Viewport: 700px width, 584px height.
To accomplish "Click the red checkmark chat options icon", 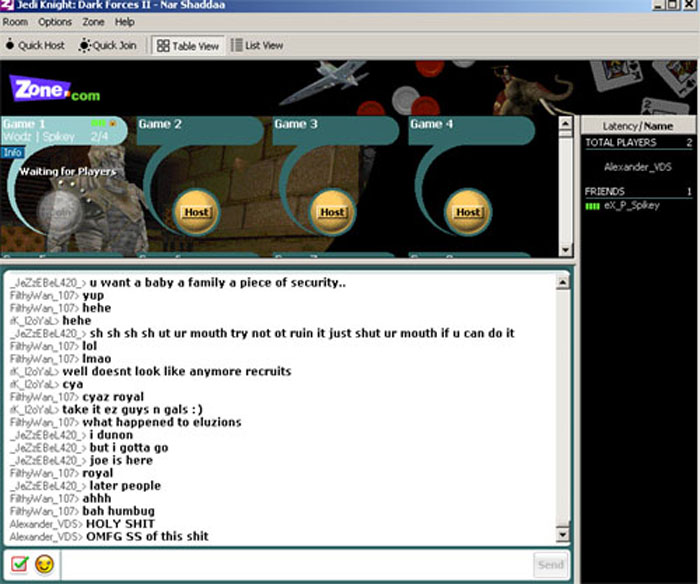I will [20, 564].
